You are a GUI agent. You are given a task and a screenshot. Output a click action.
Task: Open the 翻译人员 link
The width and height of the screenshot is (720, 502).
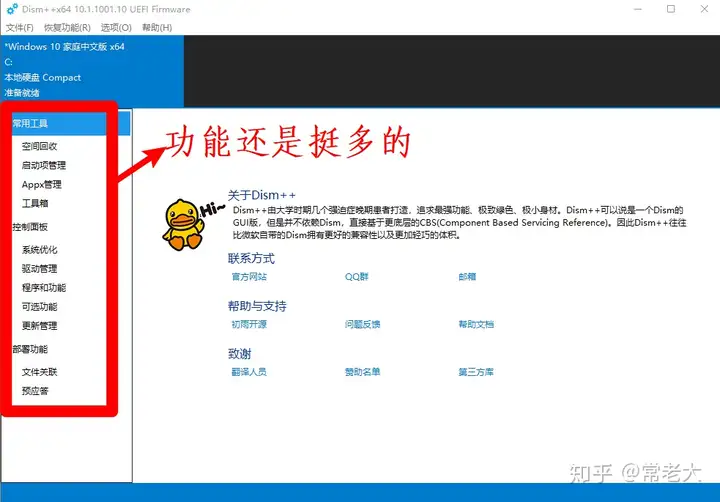(249, 372)
